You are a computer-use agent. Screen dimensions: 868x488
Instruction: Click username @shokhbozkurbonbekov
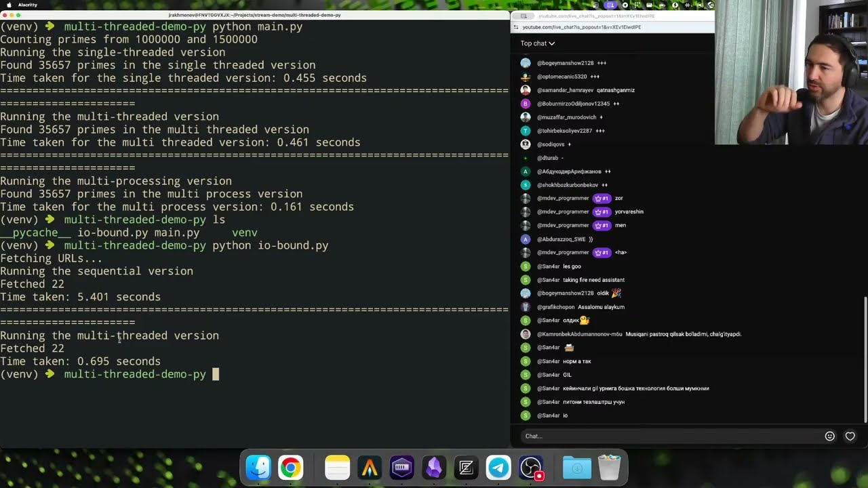point(568,185)
